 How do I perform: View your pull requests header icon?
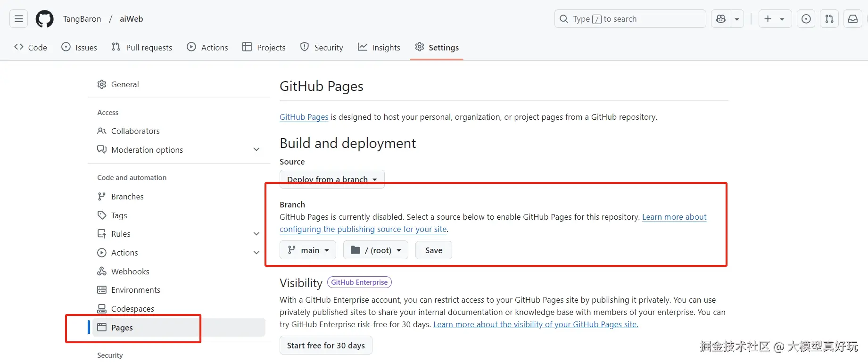click(x=829, y=19)
